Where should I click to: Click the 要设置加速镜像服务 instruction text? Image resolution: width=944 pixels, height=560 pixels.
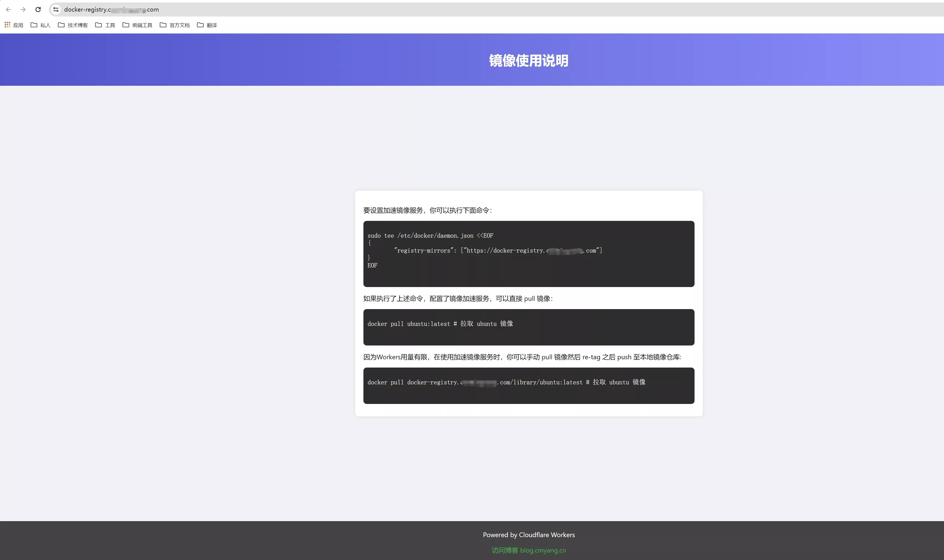pyautogui.click(x=427, y=210)
